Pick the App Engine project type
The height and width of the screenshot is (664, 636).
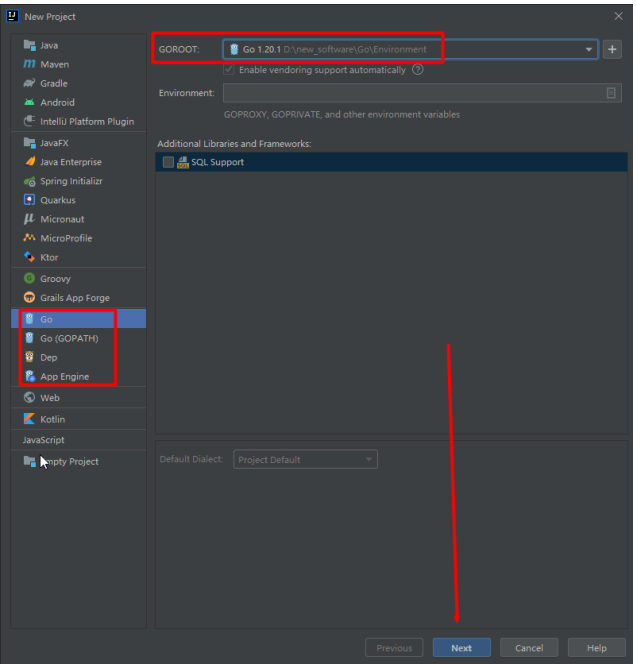(78, 376)
